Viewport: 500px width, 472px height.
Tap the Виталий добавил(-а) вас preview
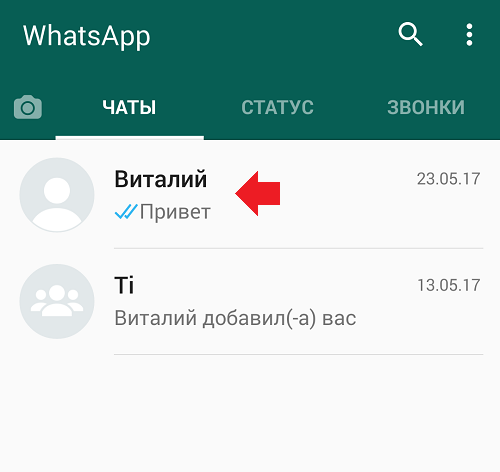tap(235, 318)
